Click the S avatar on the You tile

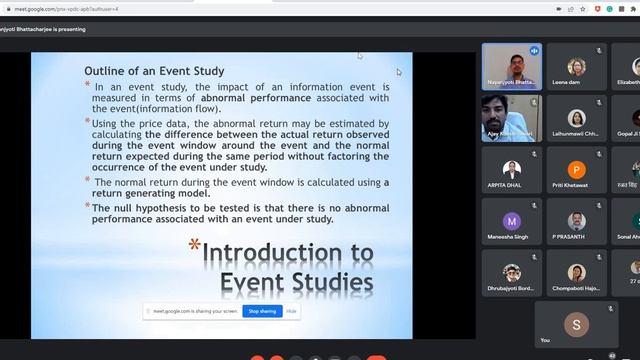tap(576, 324)
